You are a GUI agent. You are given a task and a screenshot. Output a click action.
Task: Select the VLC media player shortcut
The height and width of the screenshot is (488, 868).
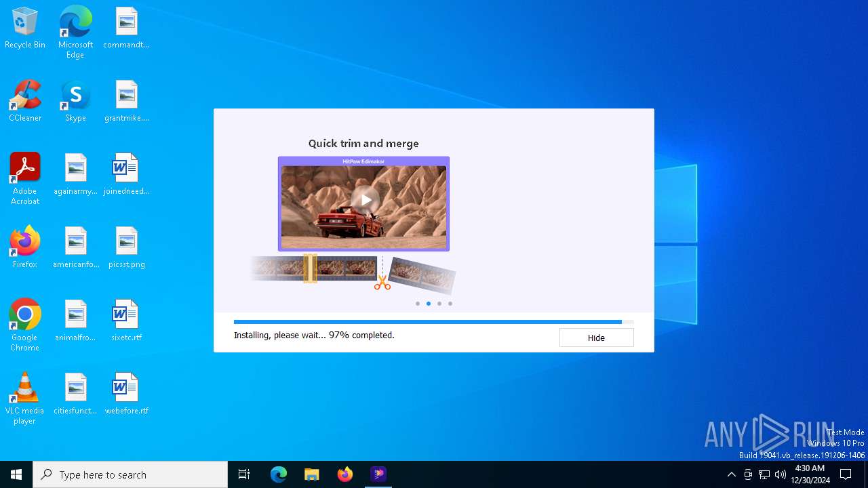pos(25,399)
